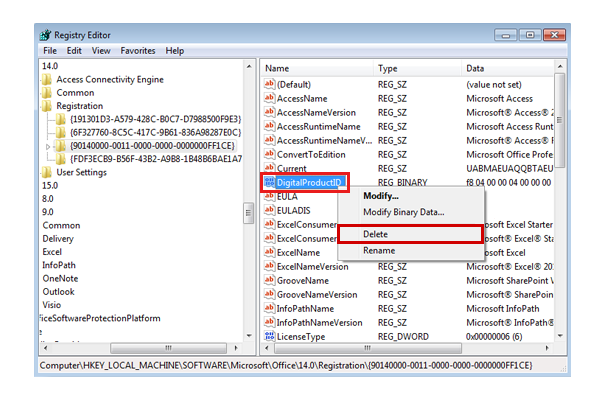Click the string icon beside AccessRuntimeName
The width and height of the screenshot is (606, 400).
pos(269,126)
